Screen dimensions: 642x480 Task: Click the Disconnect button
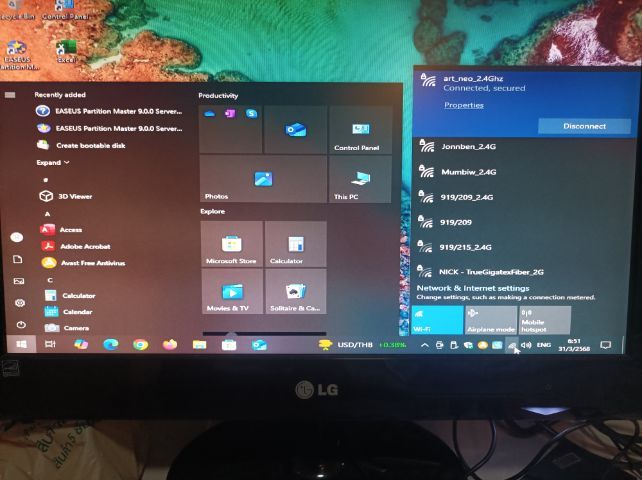(584, 126)
